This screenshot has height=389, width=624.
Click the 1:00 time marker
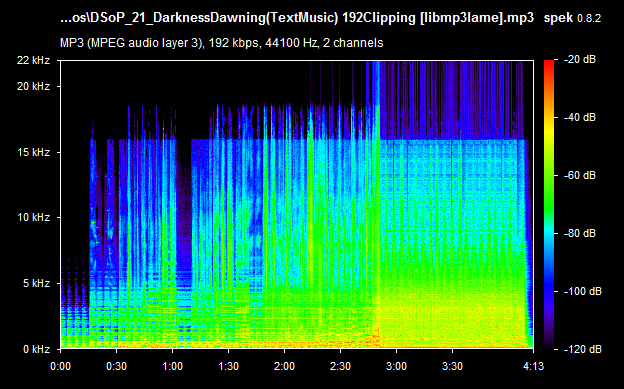tap(172, 366)
